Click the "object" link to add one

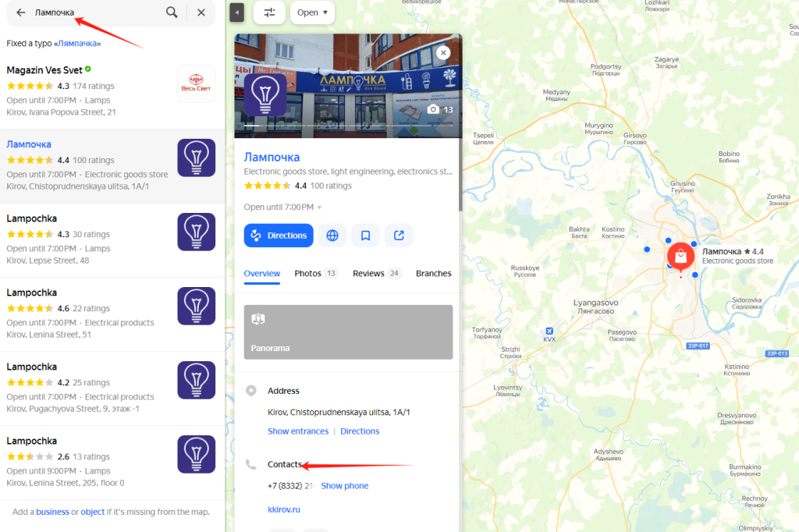tap(92, 512)
